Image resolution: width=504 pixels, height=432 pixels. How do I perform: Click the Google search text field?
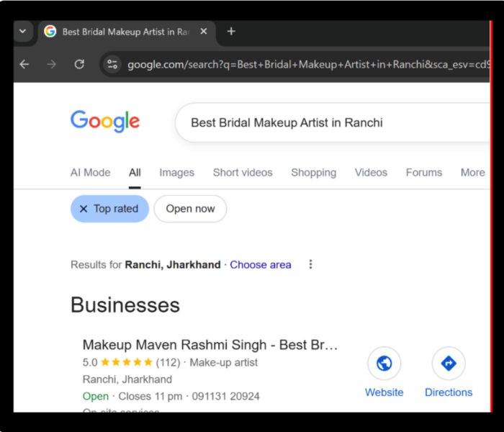[x=324, y=122]
